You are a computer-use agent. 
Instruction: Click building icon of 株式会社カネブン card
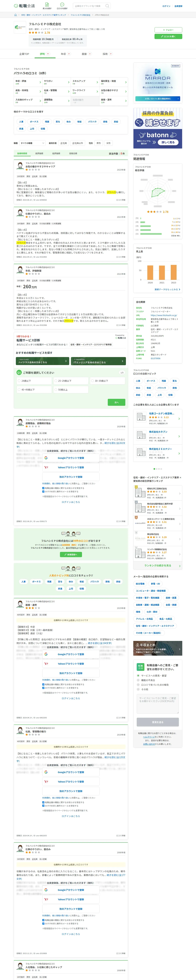141,435
